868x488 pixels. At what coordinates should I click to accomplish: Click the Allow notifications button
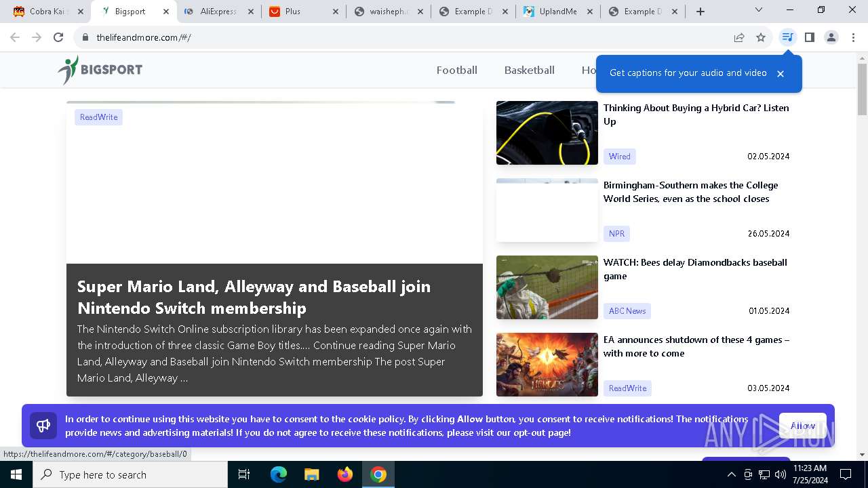(803, 426)
